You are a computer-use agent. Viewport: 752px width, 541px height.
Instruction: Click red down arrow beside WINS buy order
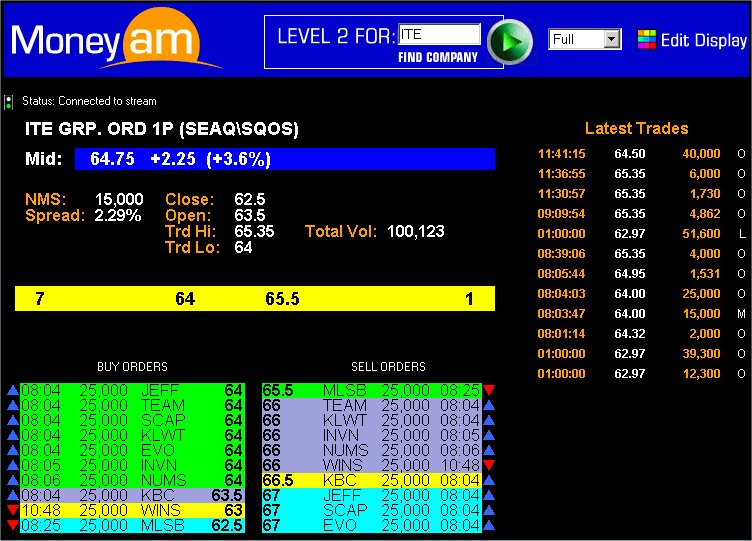12,511
